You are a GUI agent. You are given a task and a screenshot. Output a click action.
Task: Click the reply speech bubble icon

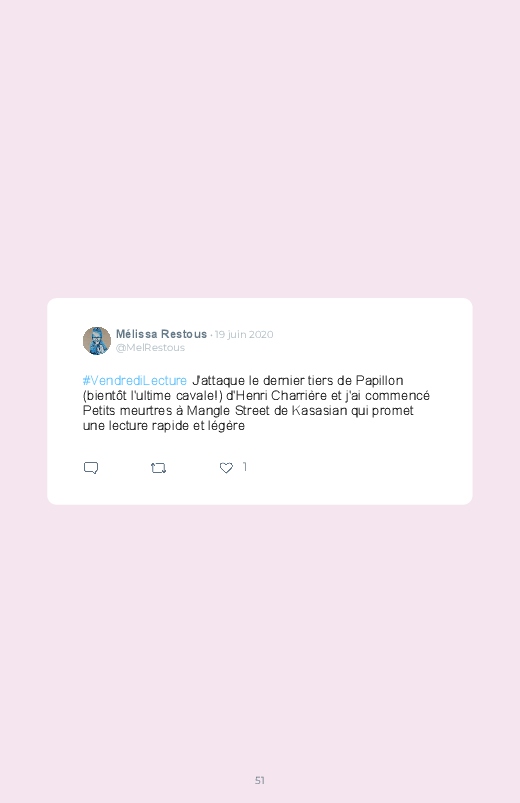(x=91, y=468)
